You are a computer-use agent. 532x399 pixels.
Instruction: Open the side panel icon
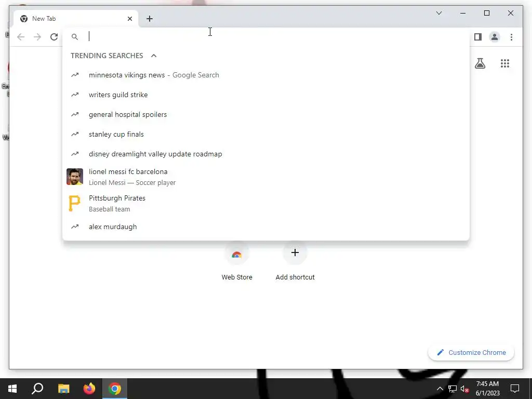click(478, 37)
